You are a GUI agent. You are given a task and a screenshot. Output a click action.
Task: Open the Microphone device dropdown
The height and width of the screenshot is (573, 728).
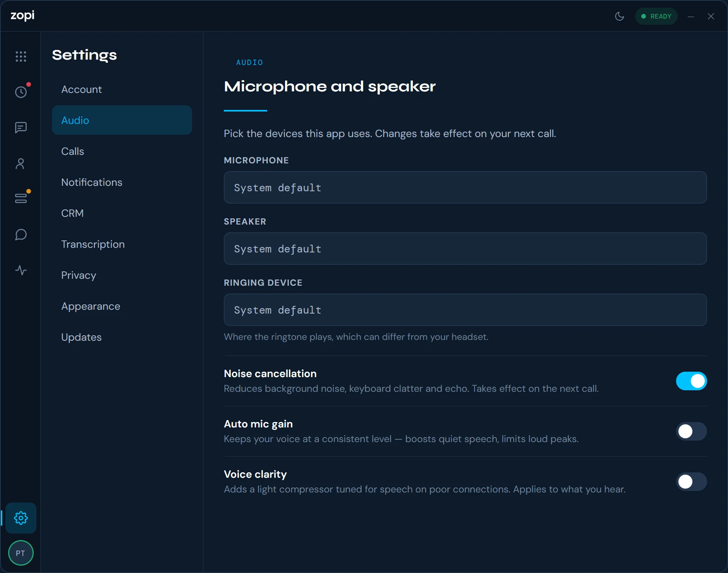point(465,187)
